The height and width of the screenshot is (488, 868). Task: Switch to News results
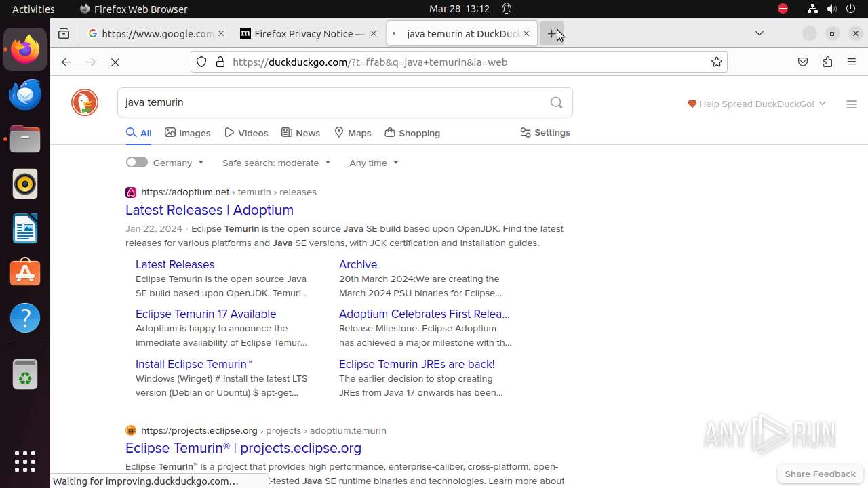tap(300, 133)
